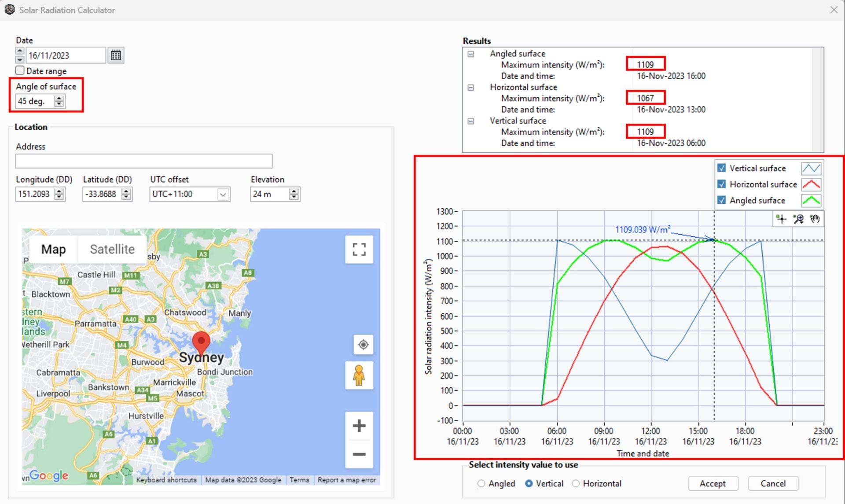Click the Angled surface green color swatch
Viewport: 845px width, 504px height.
(811, 201)
